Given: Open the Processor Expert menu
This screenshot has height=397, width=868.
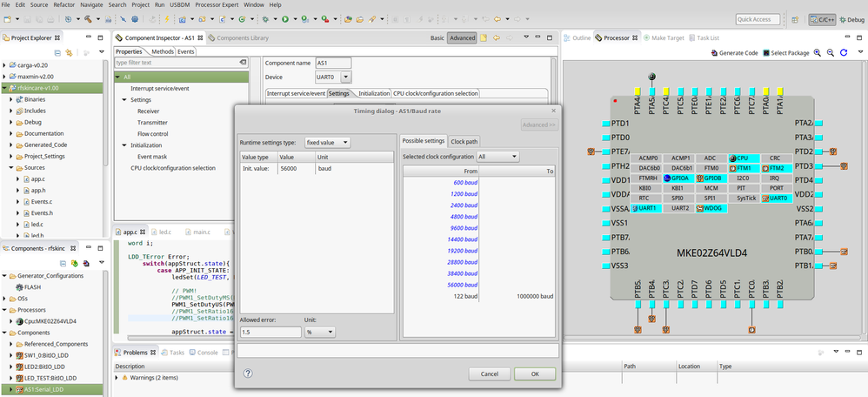Looking at the screenshot, I should [217, 5].
